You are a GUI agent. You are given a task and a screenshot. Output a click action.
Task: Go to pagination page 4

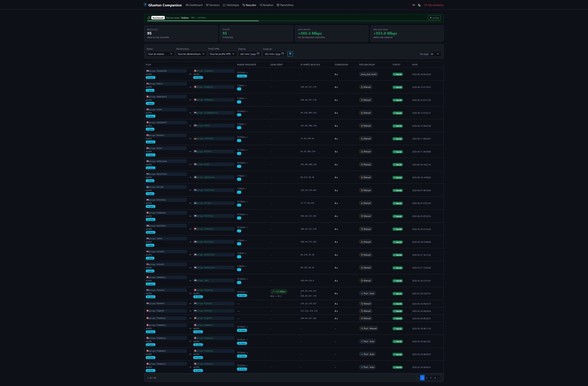pos(435,378)
